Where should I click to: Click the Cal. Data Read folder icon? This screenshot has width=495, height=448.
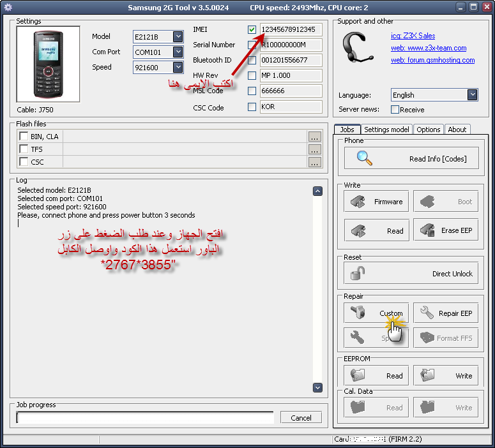358,407
